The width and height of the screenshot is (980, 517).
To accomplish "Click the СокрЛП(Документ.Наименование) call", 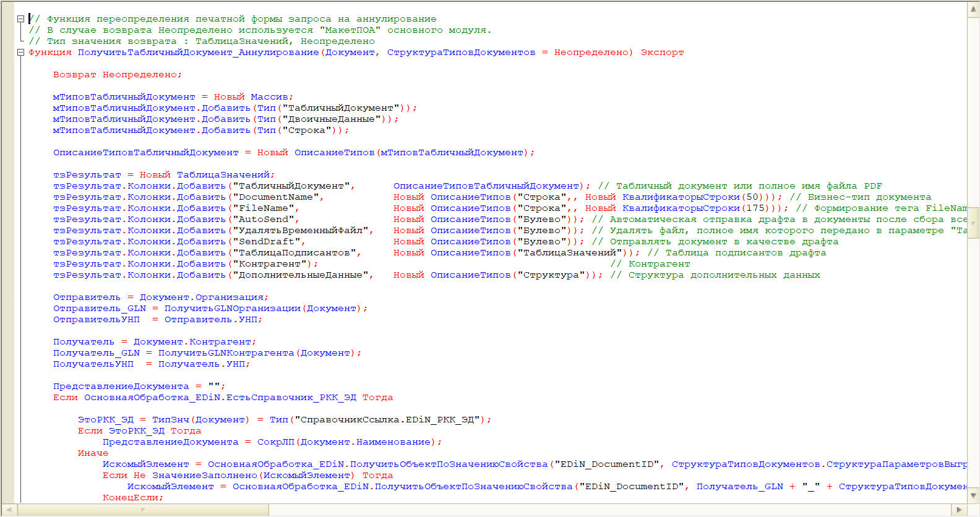I will coord(346,442).
